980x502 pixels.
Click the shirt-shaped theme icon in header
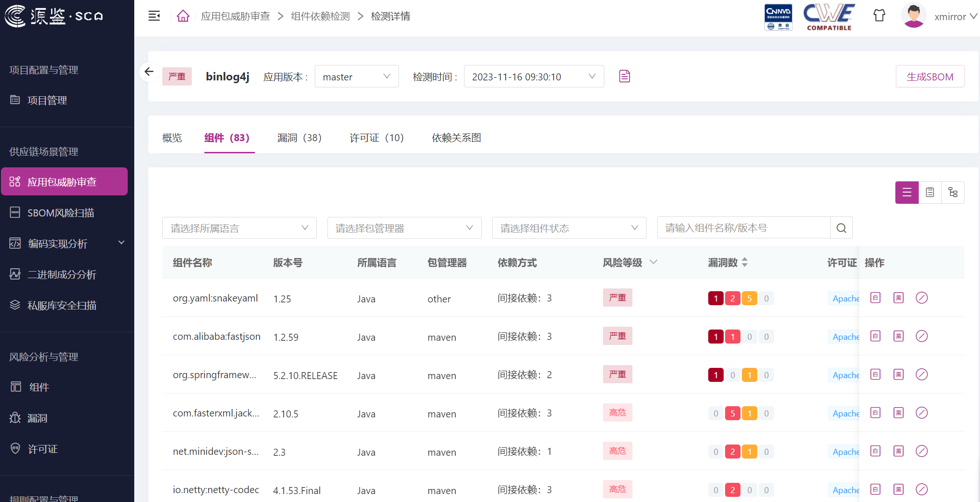pyautogui.click(x=879, y=15)
